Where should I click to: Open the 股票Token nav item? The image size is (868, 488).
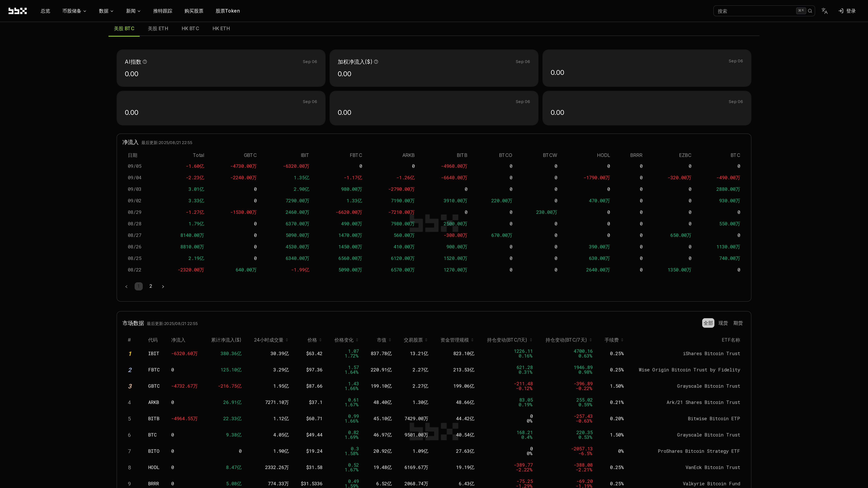(228, 11)
